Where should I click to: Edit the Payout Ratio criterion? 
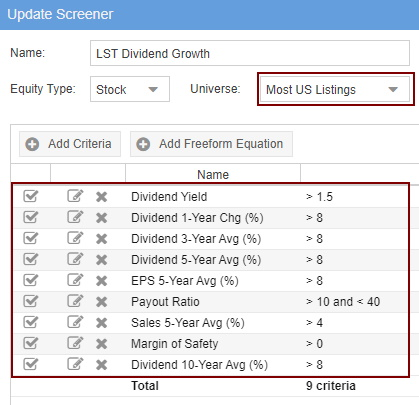[75, 301]
